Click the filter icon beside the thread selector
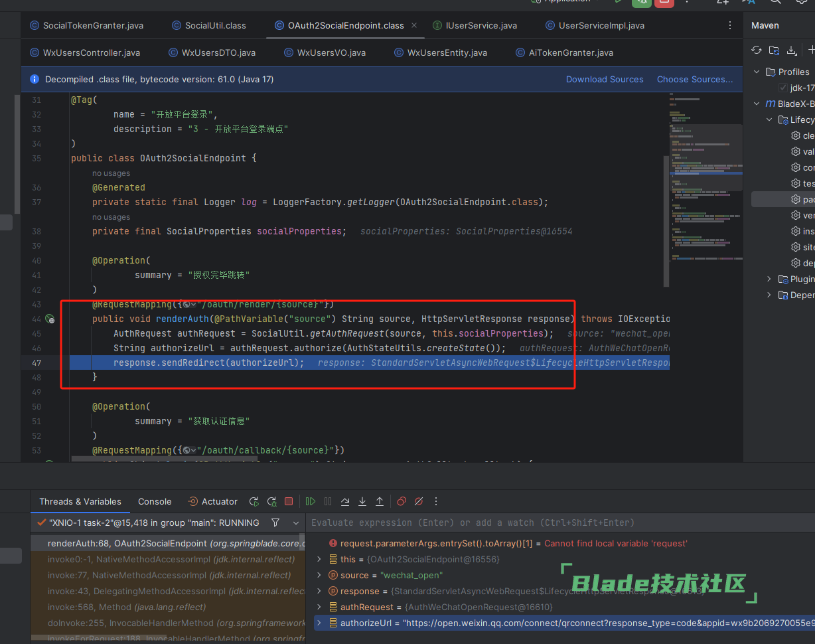This screenshot has width=815, height=644. (x=275, y=523)
